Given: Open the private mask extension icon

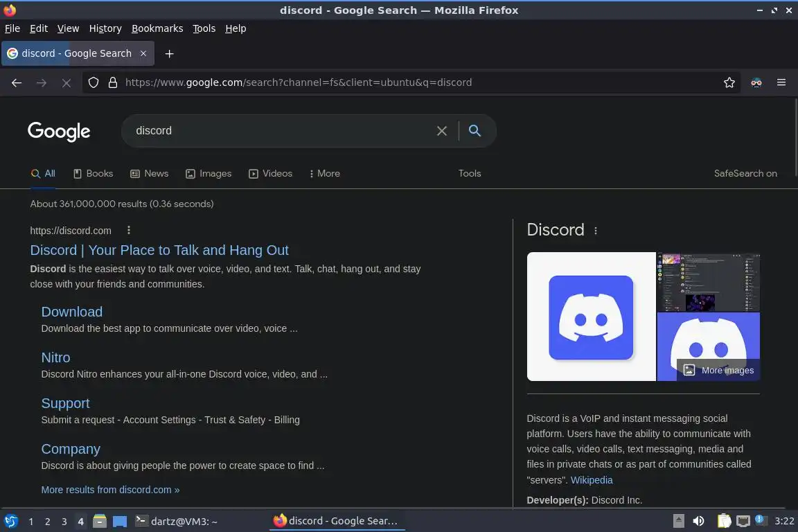Looking at the screenshot, I should (x=756, y=82).
